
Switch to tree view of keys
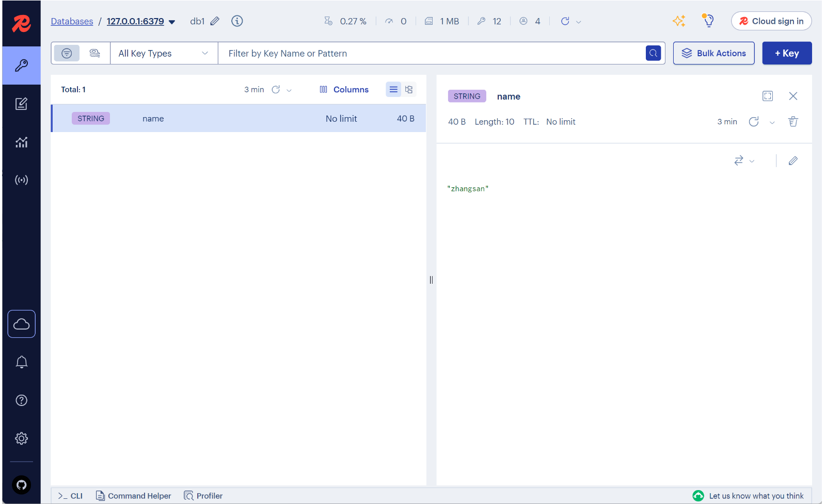coord(409,90)
